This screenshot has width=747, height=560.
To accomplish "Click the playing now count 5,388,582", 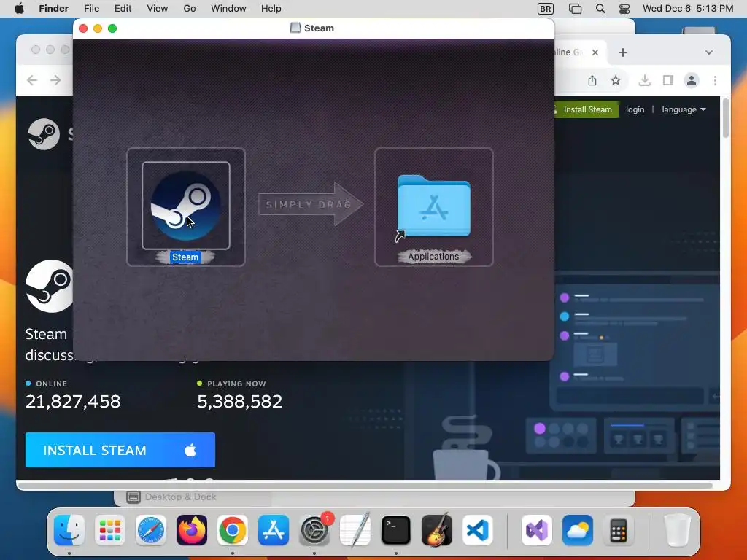I will click(239, 402).
